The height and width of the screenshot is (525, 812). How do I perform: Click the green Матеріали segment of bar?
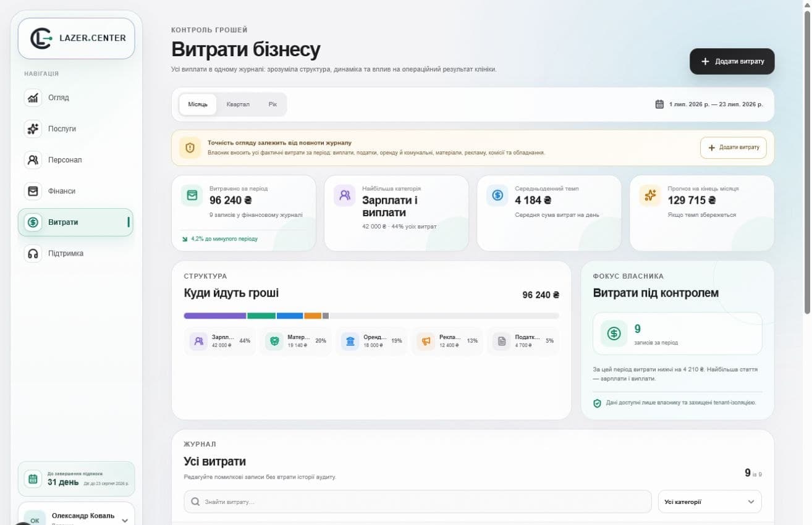tap(261, 316)
